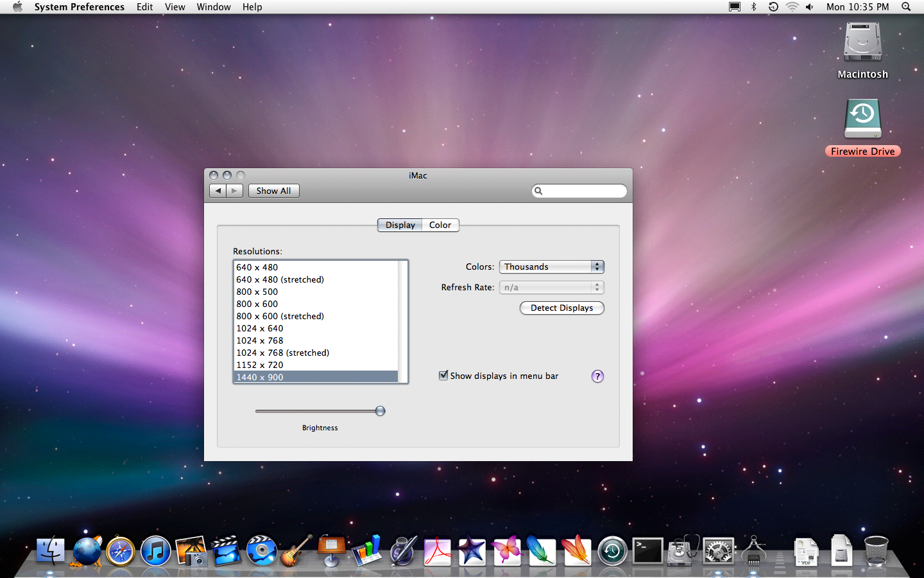924x578 pixels.
Task: Open Pages ink pen icon
Action: [x=403, y=551]
